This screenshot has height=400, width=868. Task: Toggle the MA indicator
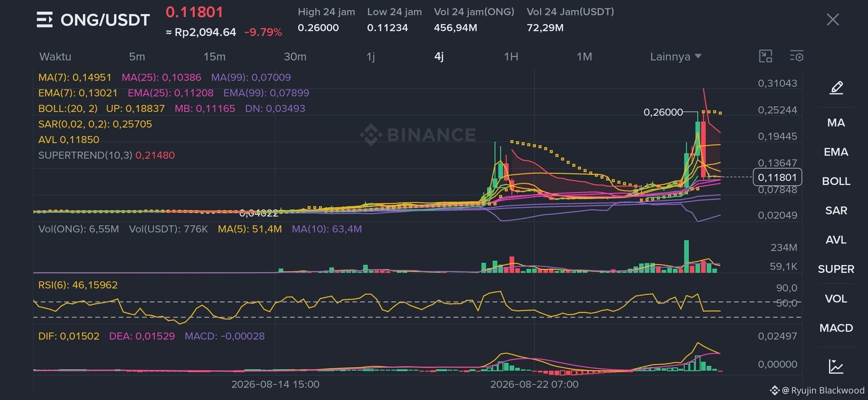(836, 123)
